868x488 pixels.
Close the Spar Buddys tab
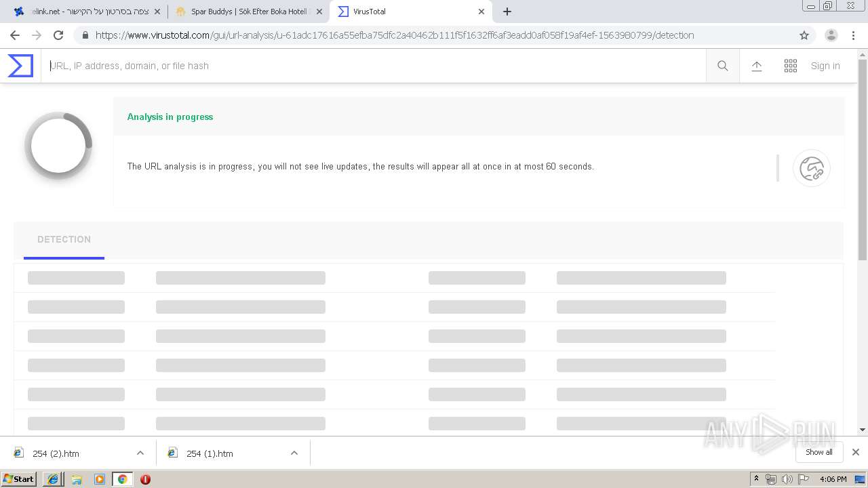point(319,12)
